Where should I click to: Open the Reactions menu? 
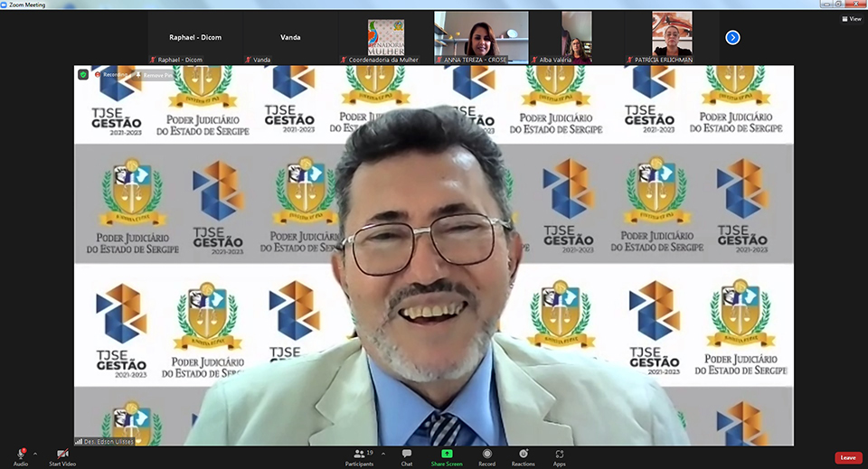pyautogui.click(x=523, y=455)
